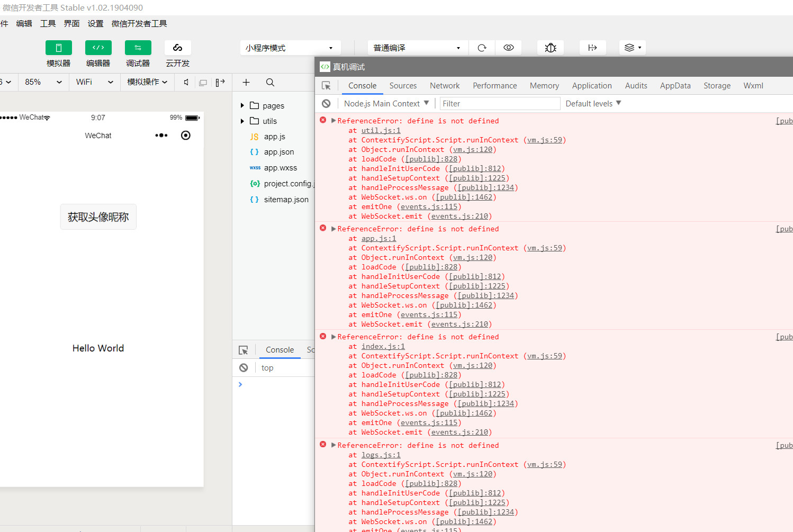Expand the pages folder

pyautogui.click(x=242, y=106)
